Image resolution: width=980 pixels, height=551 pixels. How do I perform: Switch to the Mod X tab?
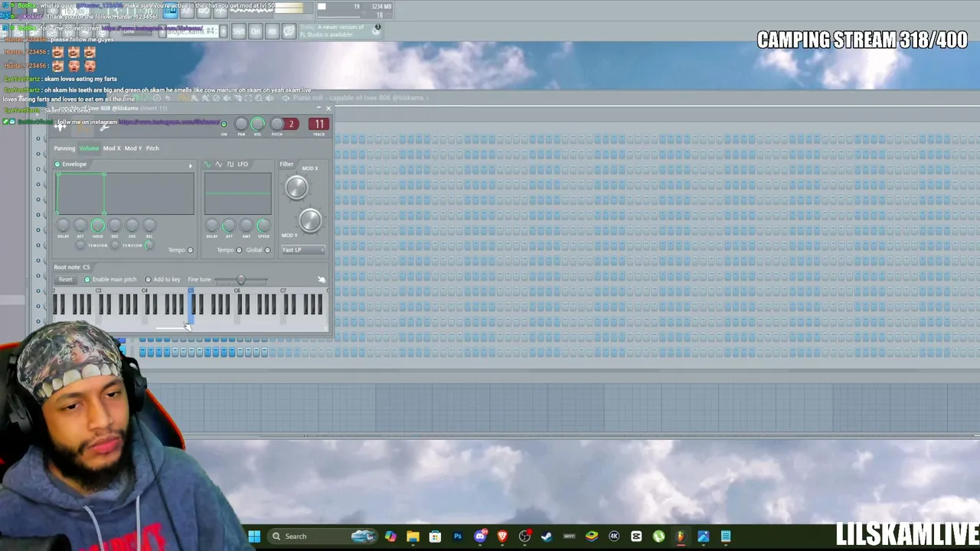[x=112, y=148]
